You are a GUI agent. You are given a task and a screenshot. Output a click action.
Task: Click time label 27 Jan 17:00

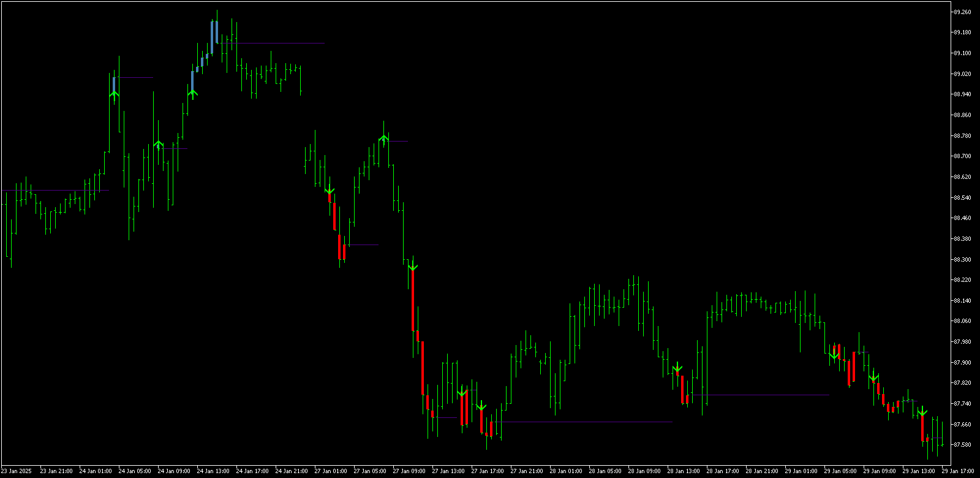pos(488,471)
